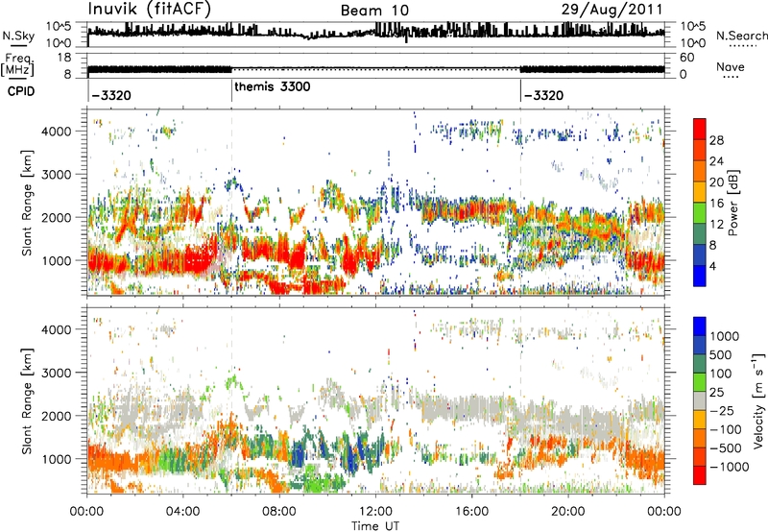
Task: Select the "4000" range tick on power panel
Action: (57, 132)
